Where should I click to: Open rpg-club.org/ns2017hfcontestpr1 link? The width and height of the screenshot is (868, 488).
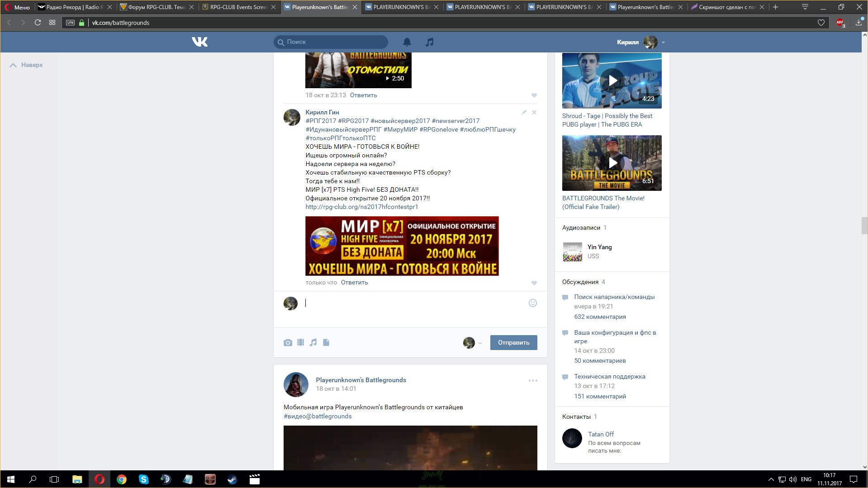pos(362,207)
